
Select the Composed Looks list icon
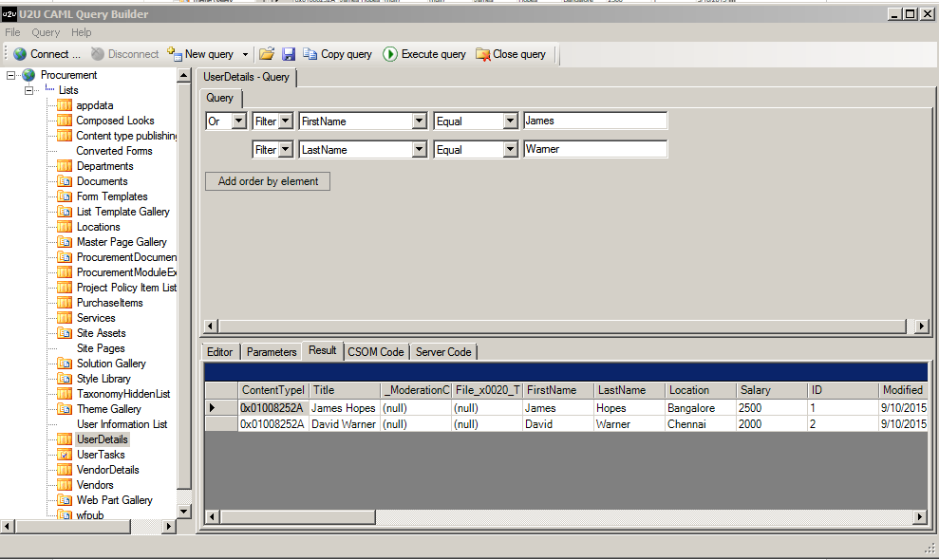pyautogui.click(x=65, y=121)
